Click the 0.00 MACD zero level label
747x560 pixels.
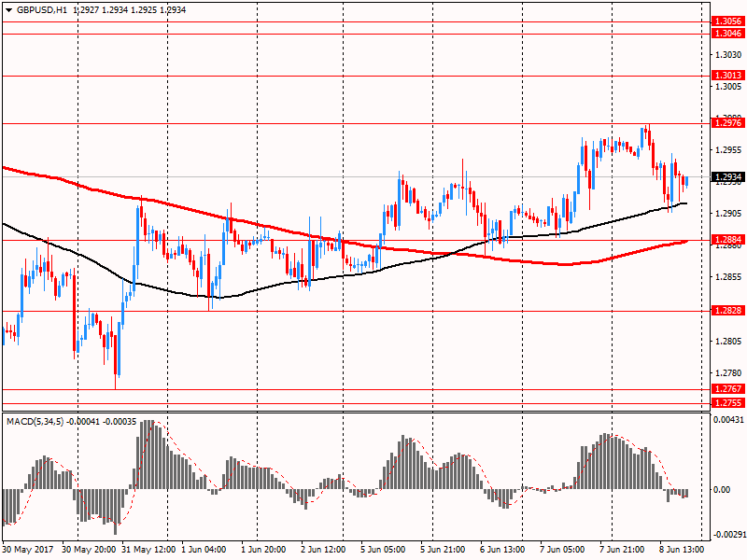click(722, 490)
